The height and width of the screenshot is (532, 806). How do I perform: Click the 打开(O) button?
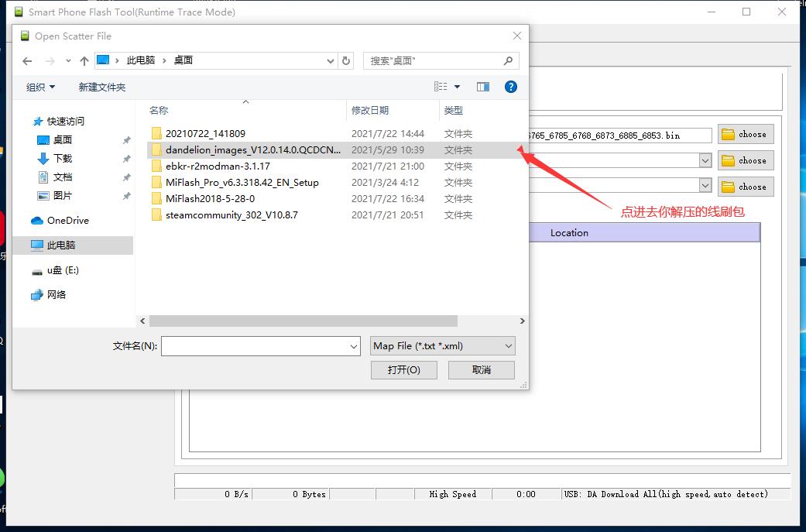point(404,370)
